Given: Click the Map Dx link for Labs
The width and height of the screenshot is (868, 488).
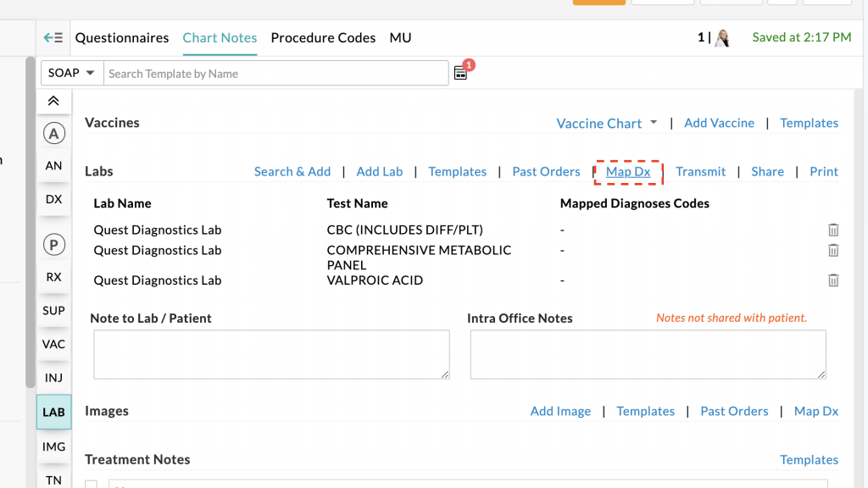Looking at the screenshot, I should point(628,171).
